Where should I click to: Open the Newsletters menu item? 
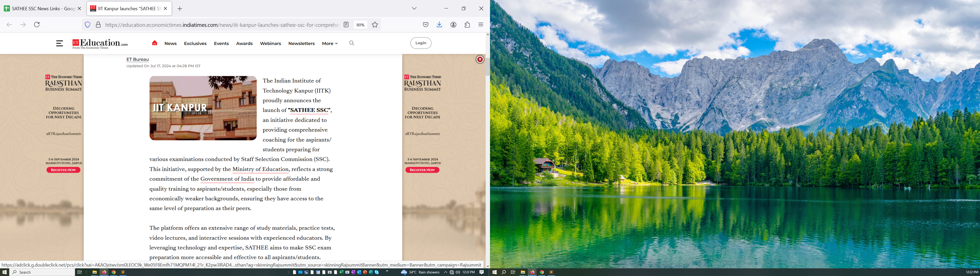coord(301,43)
